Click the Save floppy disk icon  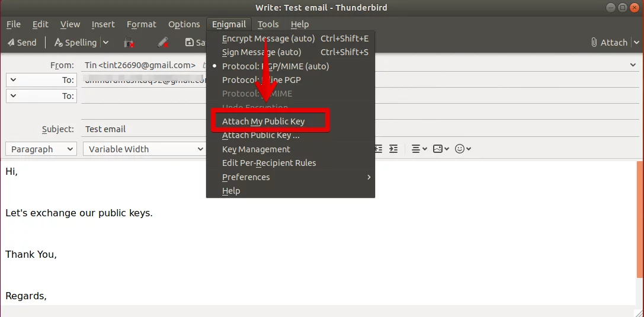190,42
